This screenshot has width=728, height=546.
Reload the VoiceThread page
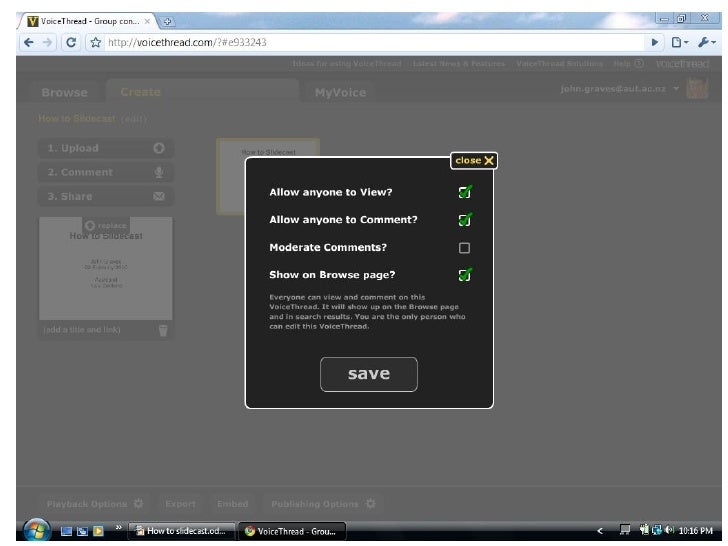71,43
